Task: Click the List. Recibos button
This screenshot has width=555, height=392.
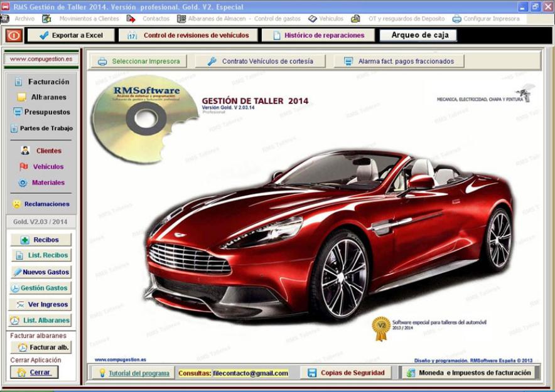Action: pos(41,255)
